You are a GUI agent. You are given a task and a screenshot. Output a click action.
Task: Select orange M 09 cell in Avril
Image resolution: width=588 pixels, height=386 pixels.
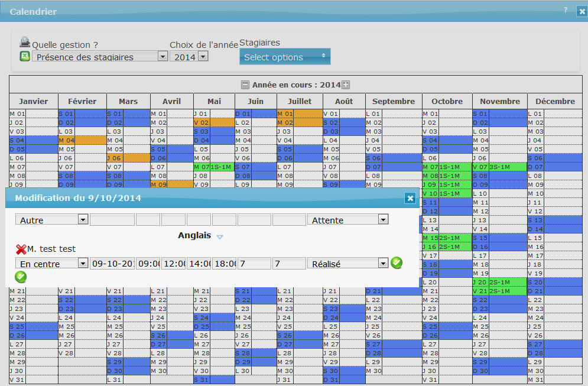click(172, 184)
